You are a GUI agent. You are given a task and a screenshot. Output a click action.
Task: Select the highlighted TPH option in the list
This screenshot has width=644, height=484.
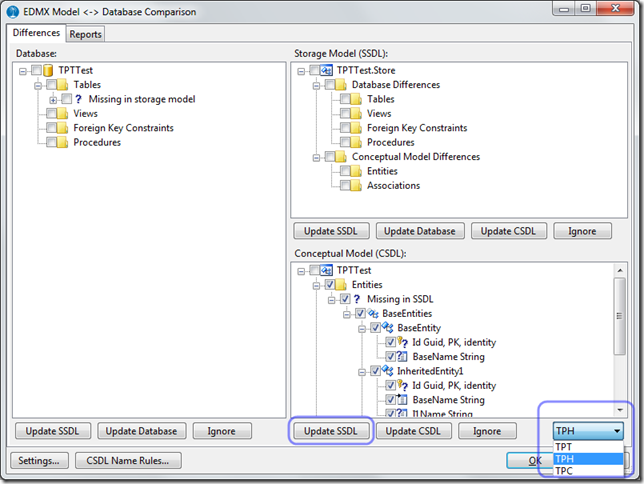tap(588, 459)
